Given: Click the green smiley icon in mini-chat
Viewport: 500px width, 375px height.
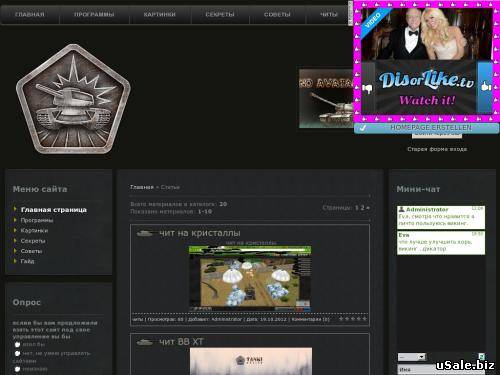Looking at the screenshot, I should [x=481, y=356].
